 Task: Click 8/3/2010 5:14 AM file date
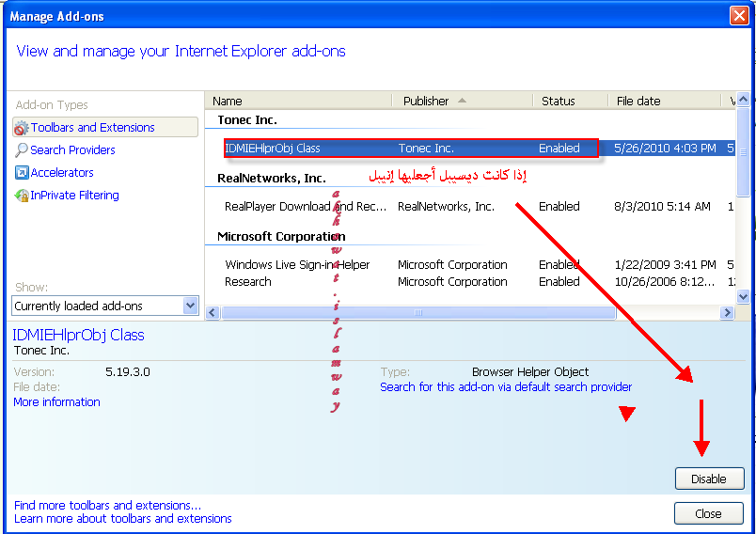663,206
